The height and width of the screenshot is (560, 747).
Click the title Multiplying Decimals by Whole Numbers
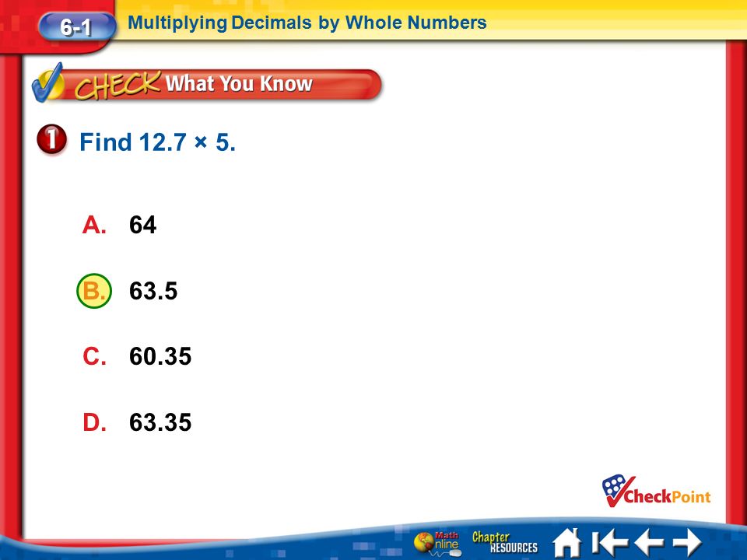(x=307, y=23)
